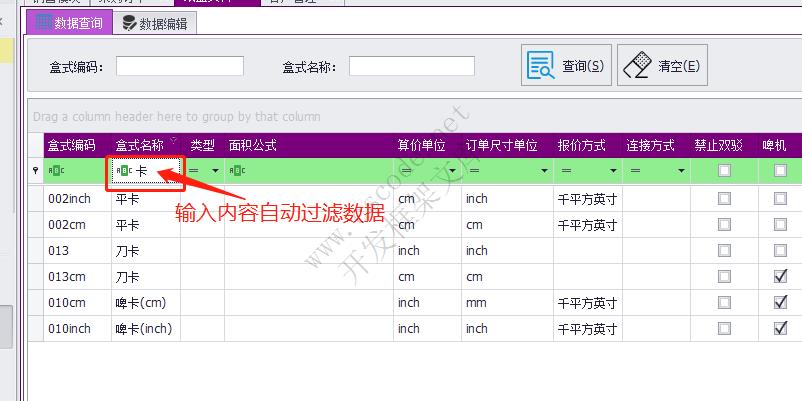Click the 面积公式 column header

click(x=309, y=146)
